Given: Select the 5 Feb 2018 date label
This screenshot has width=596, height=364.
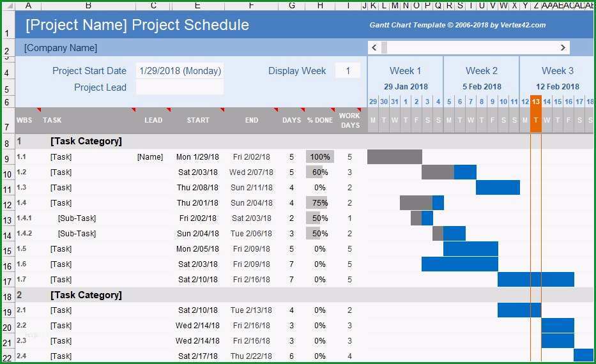Looking at the screenshot, I should [482, 87].
